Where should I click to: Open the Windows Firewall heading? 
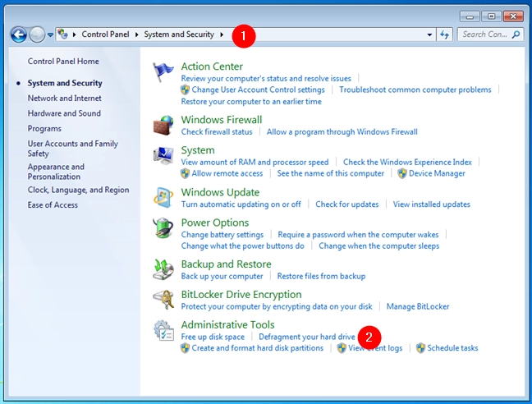[222, 120]
